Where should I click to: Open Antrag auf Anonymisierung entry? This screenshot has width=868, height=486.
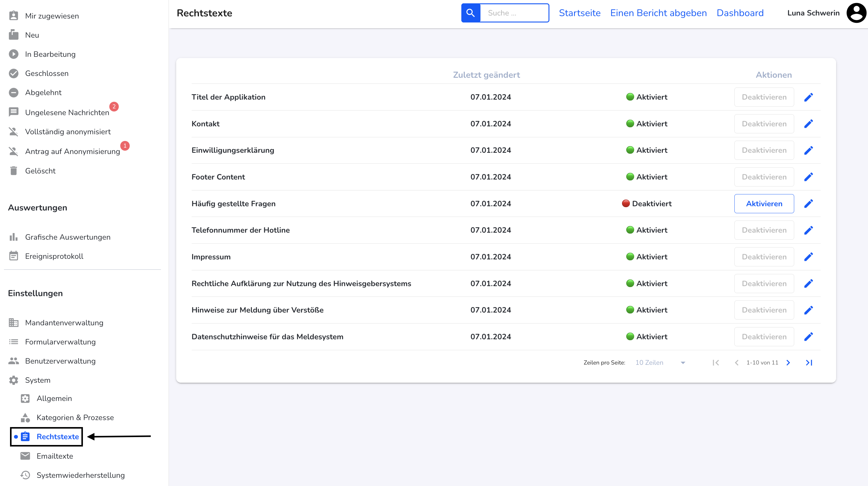(x=73, y=151)
